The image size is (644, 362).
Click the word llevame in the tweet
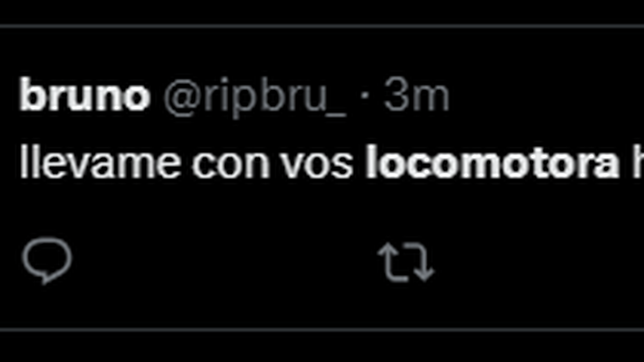[100, 162]
